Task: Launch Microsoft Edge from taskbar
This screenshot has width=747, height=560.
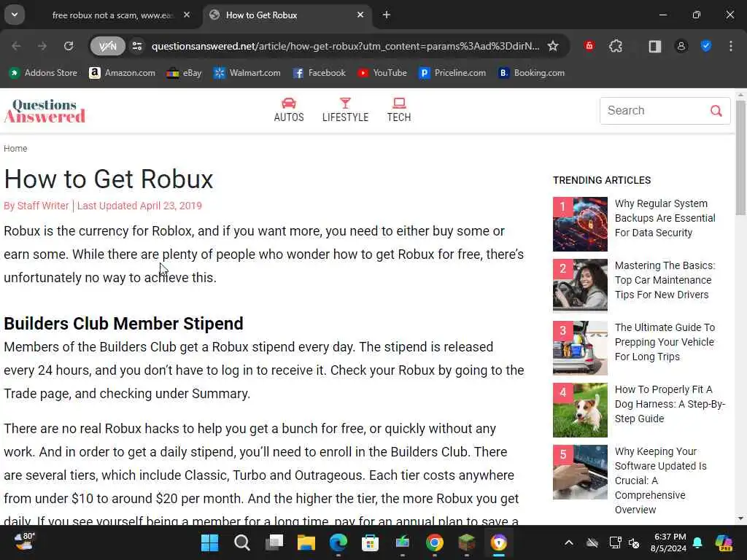Action: coord(338,542)
